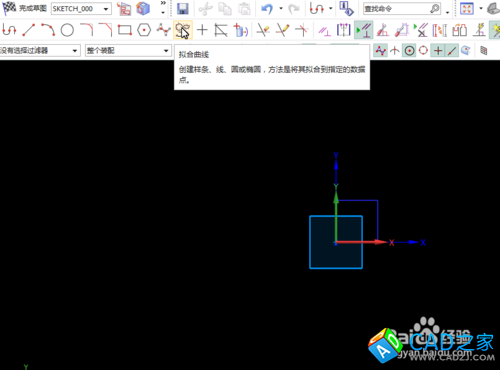The height and width of the screenshot is (370, 500).
Task: Click the Add Existing Curves cylinder icon
Action: coord(240,30)
